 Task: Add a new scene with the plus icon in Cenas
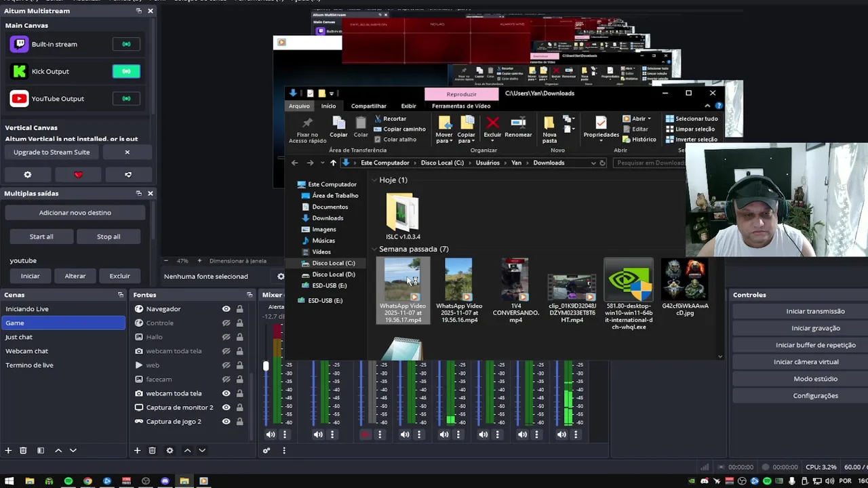(8, 450)
